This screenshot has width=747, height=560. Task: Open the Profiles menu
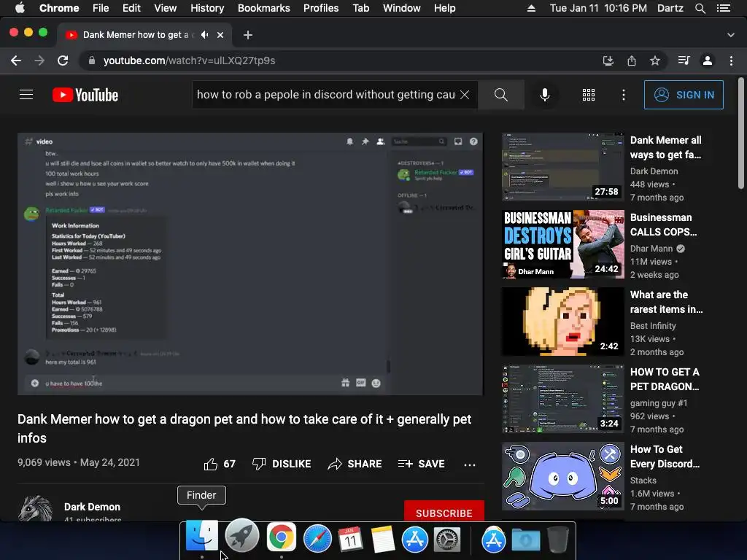point(321,8)
